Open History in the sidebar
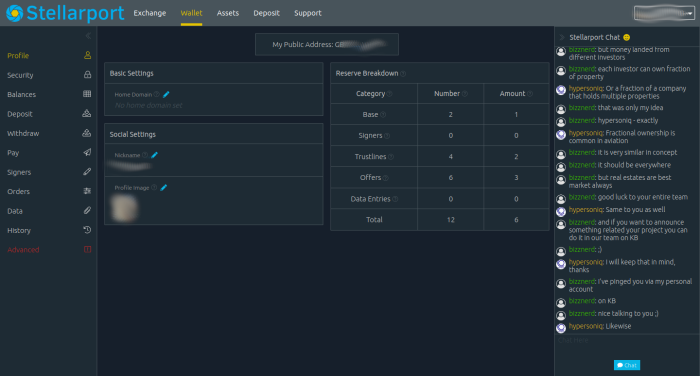700x376 pixels. [19, 230]
